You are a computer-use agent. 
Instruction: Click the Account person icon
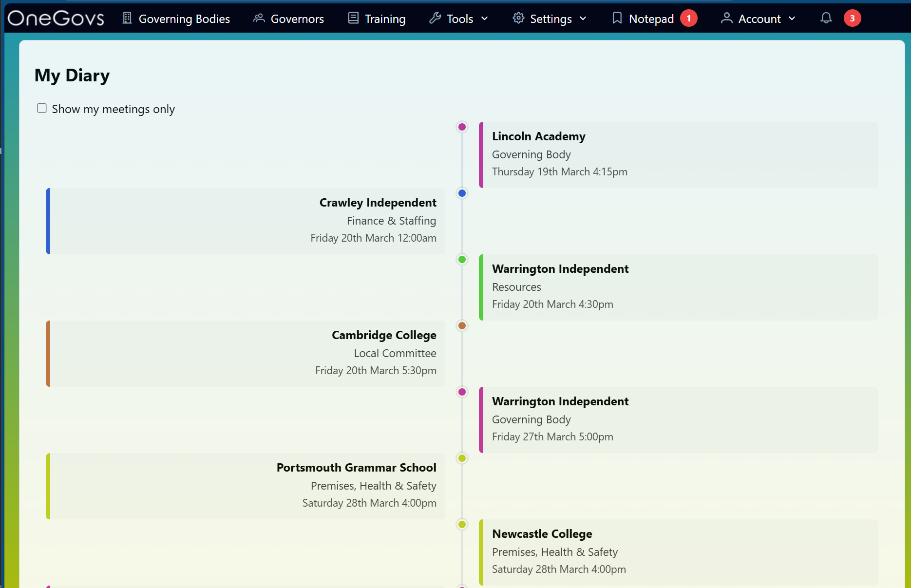726,18
